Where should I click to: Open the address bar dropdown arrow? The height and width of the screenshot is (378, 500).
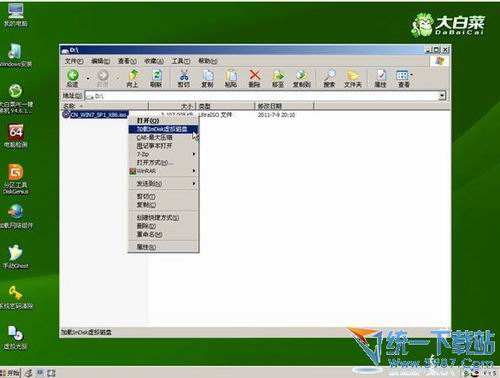pyautogui.click(x=442, y=96)
